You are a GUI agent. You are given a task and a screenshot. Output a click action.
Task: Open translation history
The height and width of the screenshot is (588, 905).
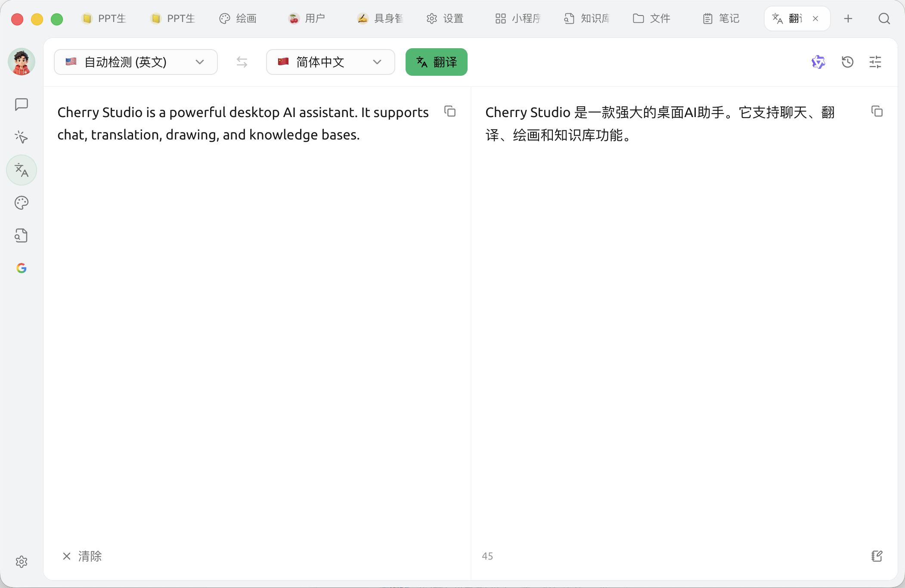click(x=847, y=62)
